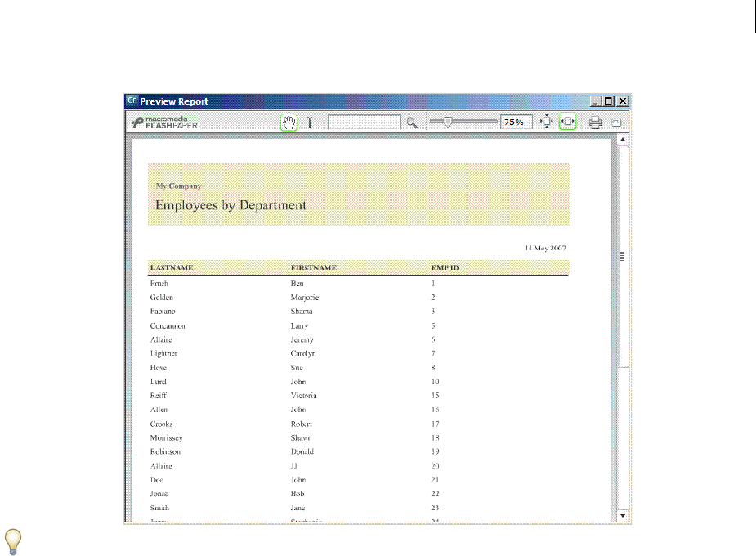
Task: Click the last name Reiff
Action: (x=158, y=396)
